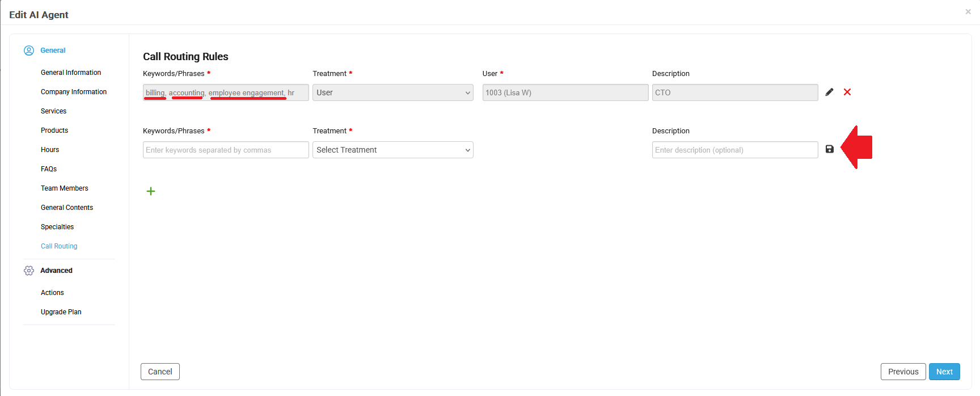Click the General section user icon
This screenshot has height=396, width=980.
(x=29, y=50)
